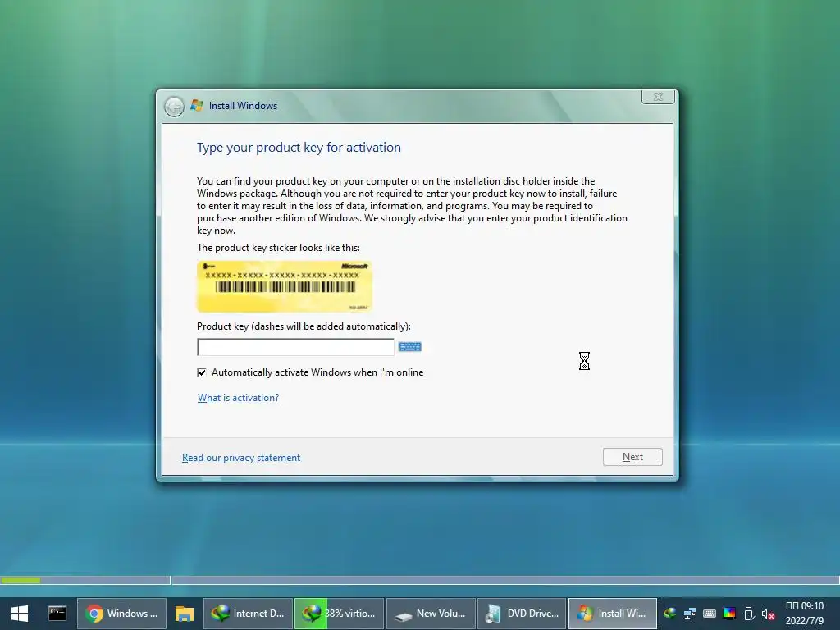Click the heading Type your product key for activation
Screen dimensions: 840x630
(x=299, y=148)
